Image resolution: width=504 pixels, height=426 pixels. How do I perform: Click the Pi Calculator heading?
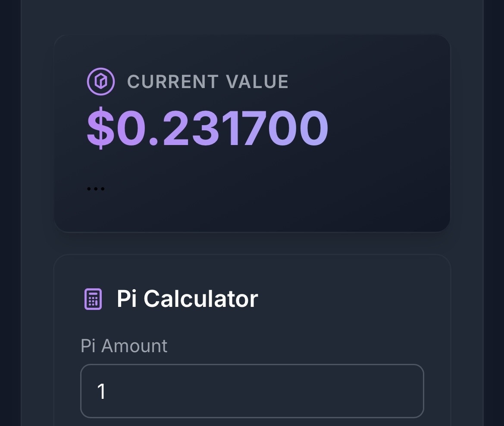pyautogui.click(x=187, y=298)
